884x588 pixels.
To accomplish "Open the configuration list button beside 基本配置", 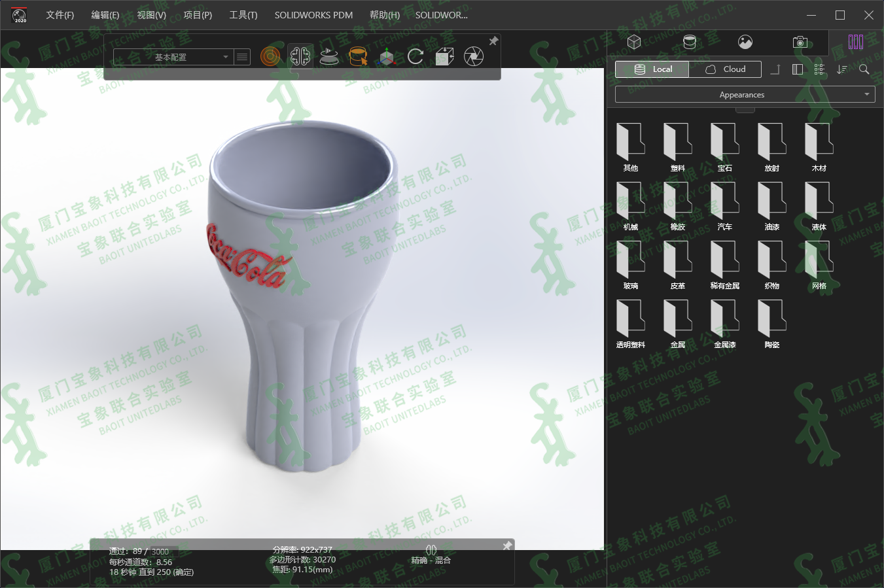I will point(242,57).
